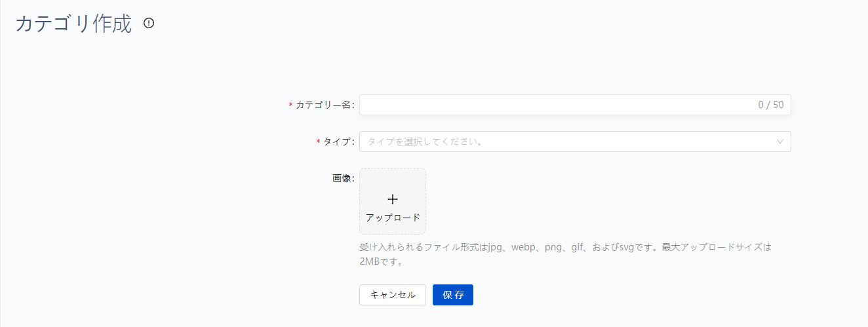Expand the タイプ dropdown chevron arrow

[x=780, y=142]
